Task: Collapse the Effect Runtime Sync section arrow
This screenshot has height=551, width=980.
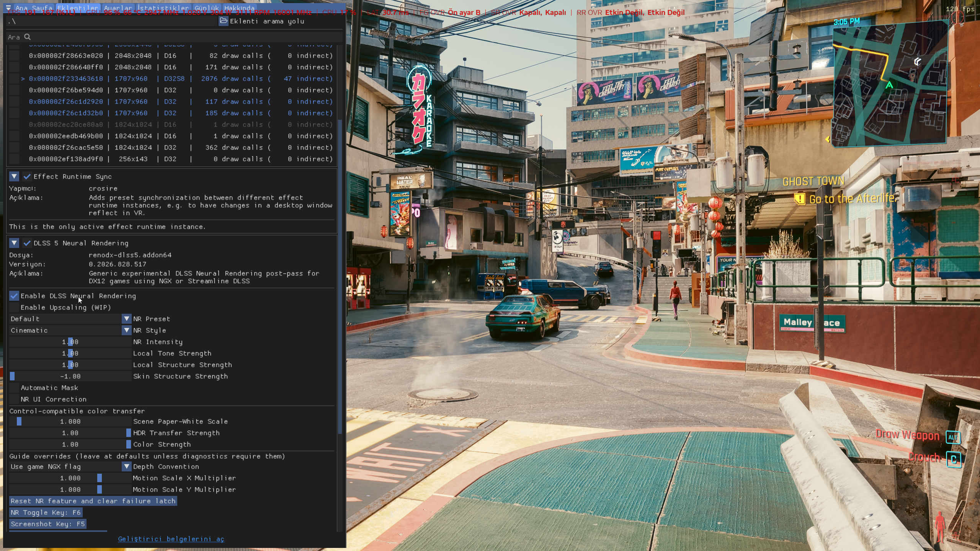Action: coord(14,176)
